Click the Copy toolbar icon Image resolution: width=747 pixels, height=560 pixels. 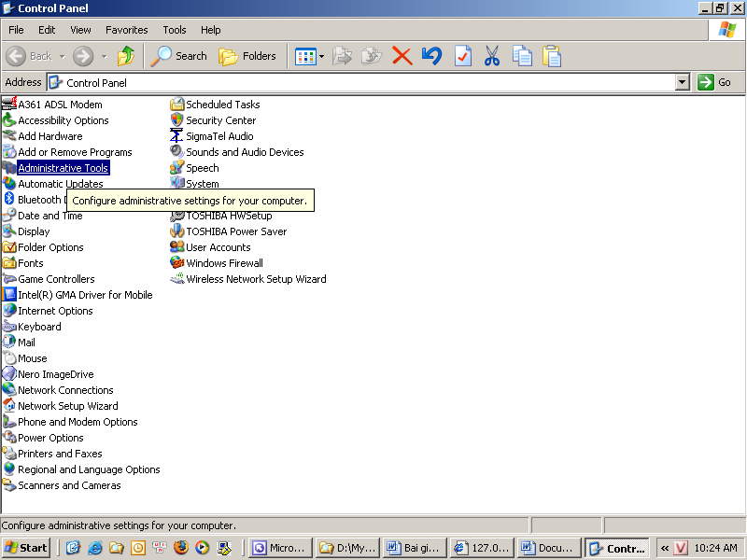pyautogui.click(x=522, y=56)
